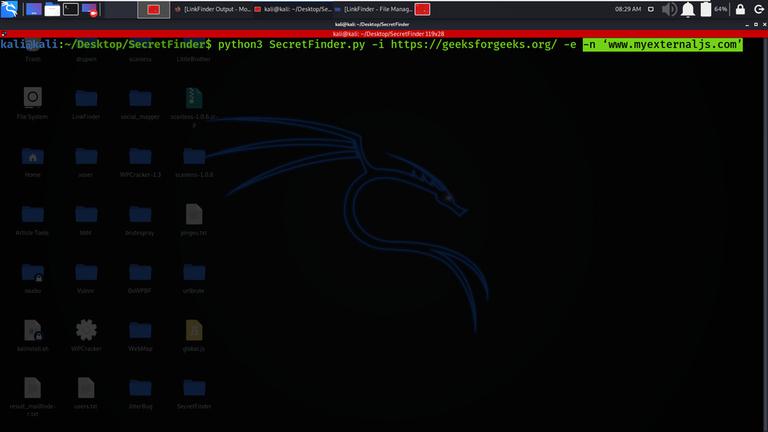768x432 pixels.
Task: Select the global.js file on desktop
Action: point(194,335)
